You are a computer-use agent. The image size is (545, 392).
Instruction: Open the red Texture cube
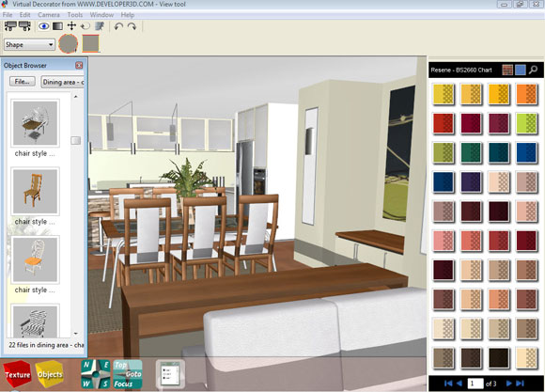[x=17, y=374]
